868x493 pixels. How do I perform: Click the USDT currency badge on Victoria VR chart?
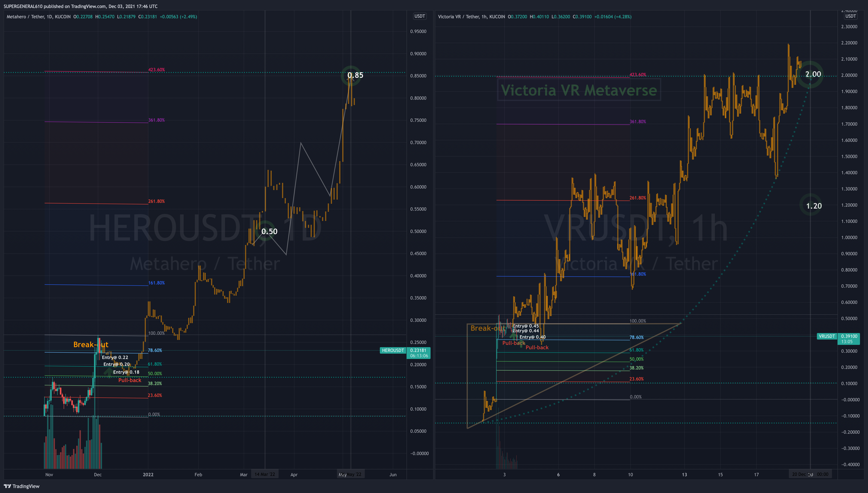pos(850,16)
